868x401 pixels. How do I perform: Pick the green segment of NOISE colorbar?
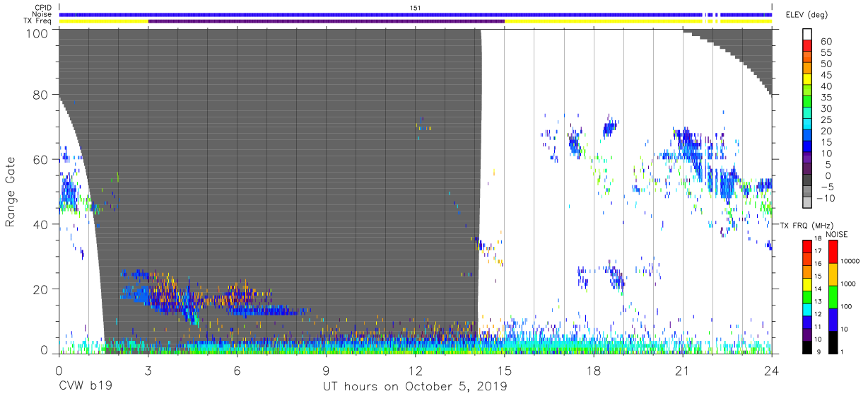tap(833, 296)
